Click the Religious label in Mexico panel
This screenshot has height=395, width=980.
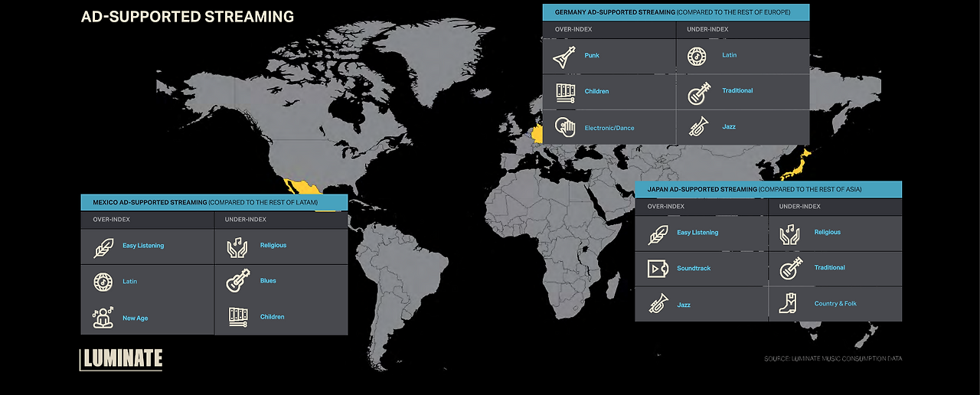click(273, 246)
